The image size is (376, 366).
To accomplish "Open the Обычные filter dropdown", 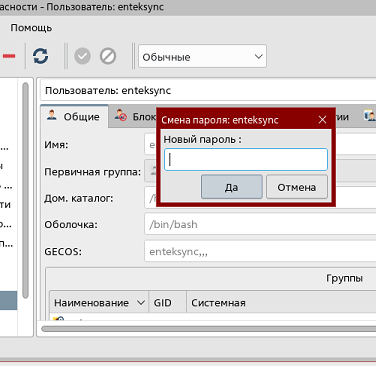I will click(x=202, y=56).
